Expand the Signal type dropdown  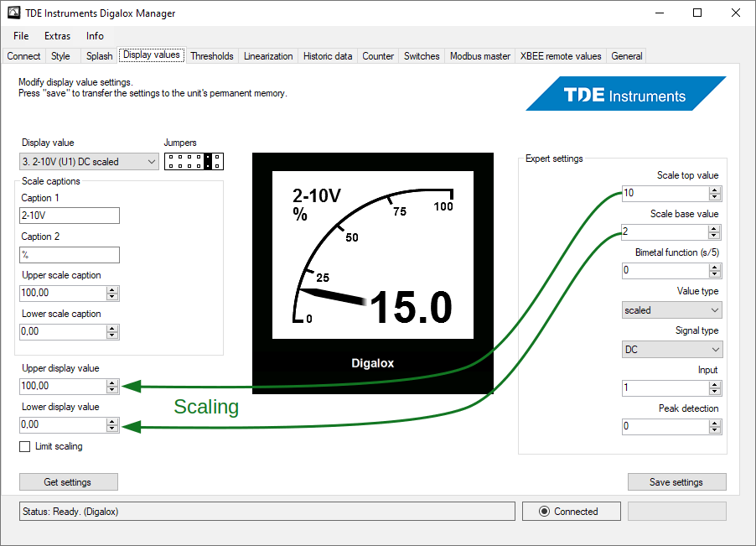(672, 349)
